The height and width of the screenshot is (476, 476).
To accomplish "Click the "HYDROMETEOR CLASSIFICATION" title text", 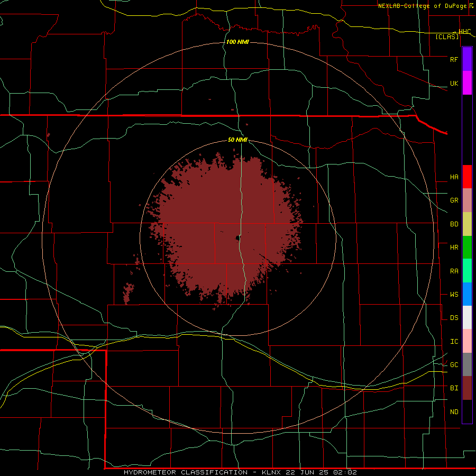I will [x=186, y=472].
